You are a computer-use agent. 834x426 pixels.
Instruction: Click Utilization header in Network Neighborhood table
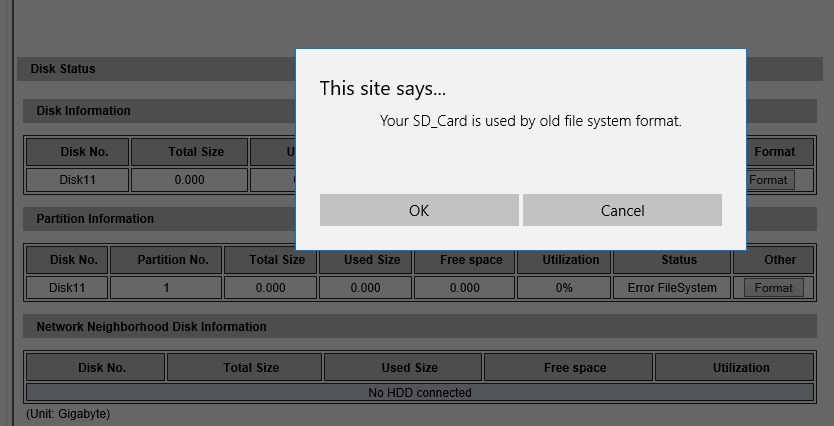tap(734, 367)
